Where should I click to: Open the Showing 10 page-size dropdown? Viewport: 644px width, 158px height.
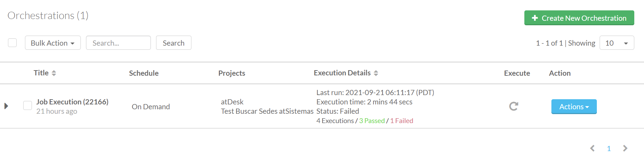pos(617,43)
